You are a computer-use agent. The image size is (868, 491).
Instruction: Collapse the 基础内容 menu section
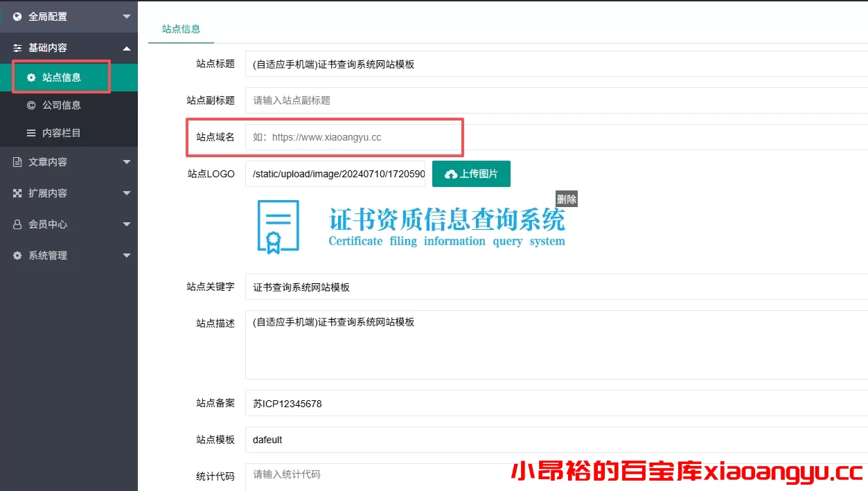pos(126,48)
